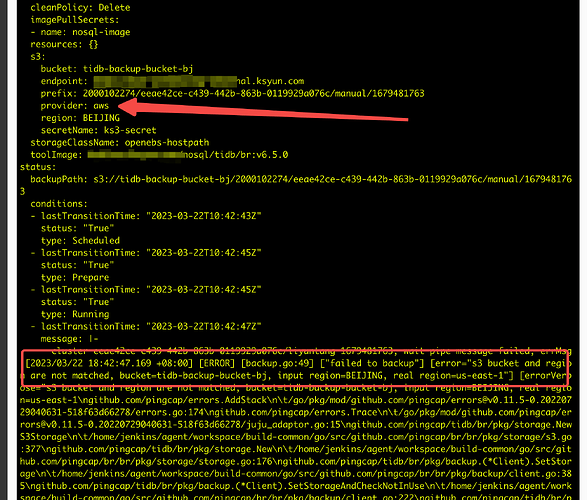Click lastTransitionTime 2023-03-22T10:42:47Z entry
The image size is (587, 500).
(x=151, y=327)
